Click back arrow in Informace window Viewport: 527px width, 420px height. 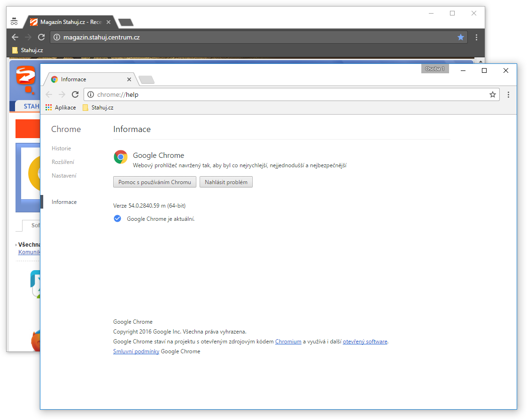coord(49,94)
